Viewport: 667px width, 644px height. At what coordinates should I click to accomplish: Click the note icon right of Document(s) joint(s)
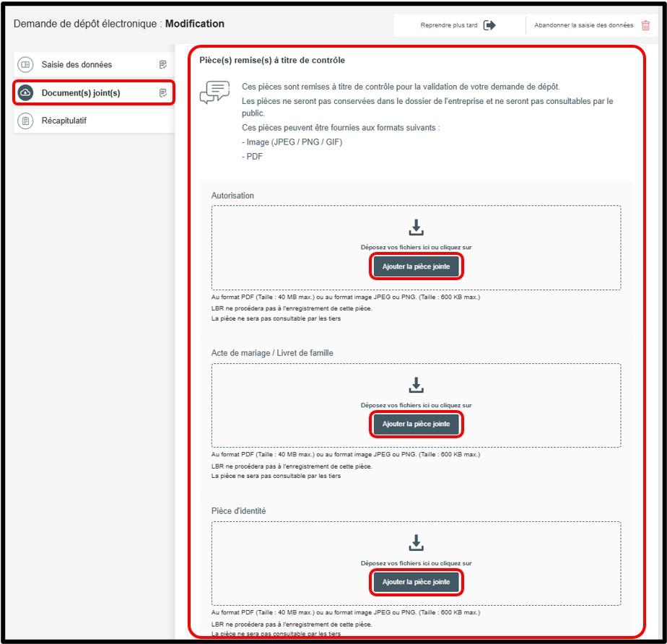(x=163, y=92)
